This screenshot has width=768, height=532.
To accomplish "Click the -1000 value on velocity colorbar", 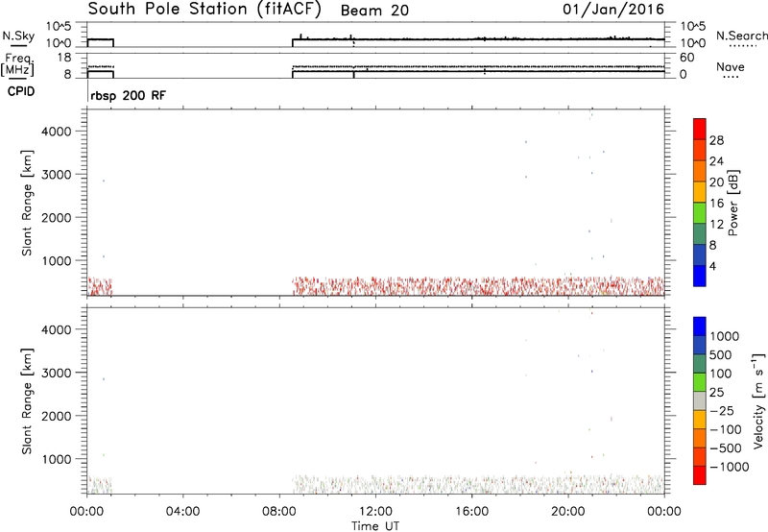I will (730, 467).
